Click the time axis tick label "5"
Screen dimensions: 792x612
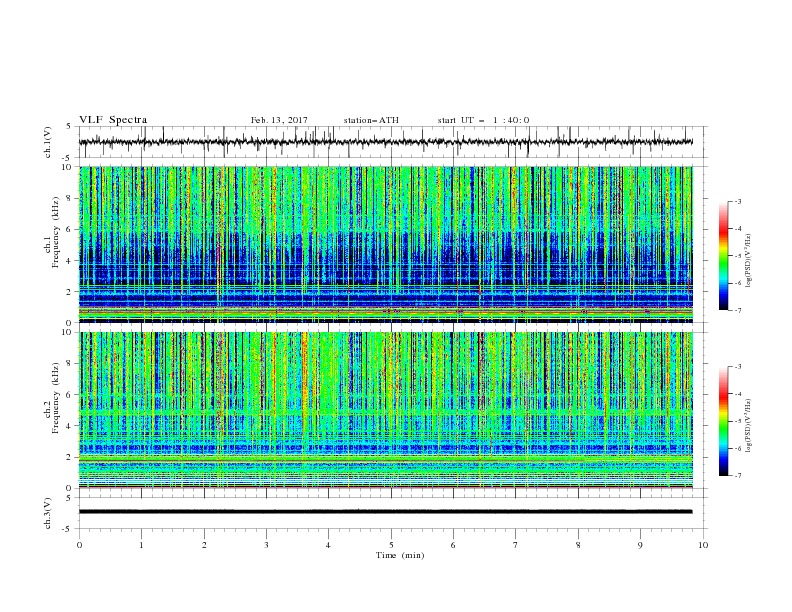click(391, 545)
